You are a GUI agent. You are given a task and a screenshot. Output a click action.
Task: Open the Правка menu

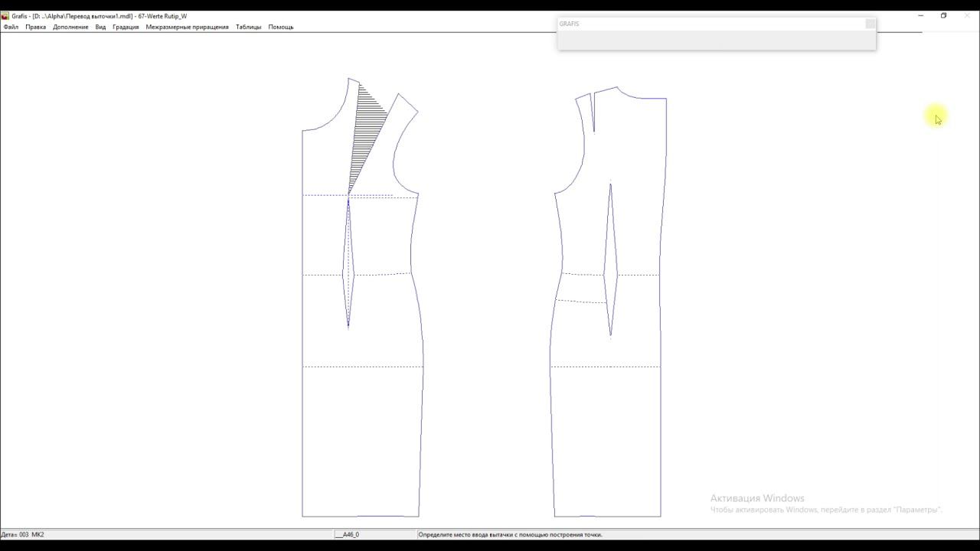pos(35,27)
